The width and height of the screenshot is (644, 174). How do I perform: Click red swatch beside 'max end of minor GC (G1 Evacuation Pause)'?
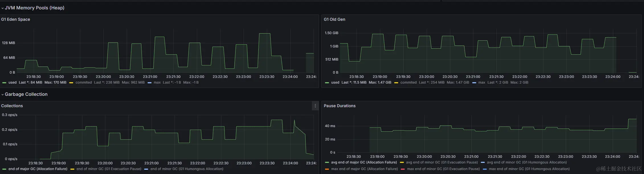(x=403, y=169)
